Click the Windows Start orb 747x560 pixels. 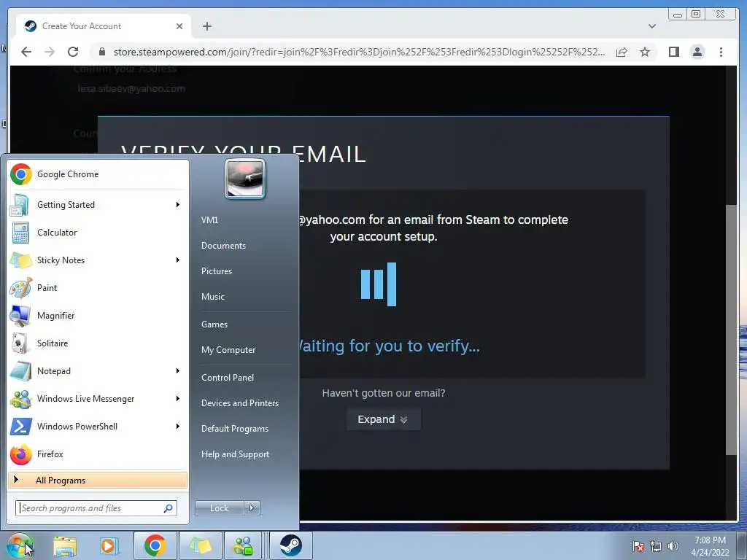20,545
